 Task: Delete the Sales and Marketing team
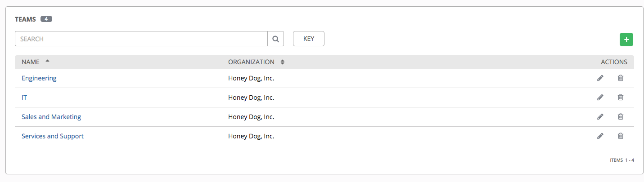click(x=621, y=117)
